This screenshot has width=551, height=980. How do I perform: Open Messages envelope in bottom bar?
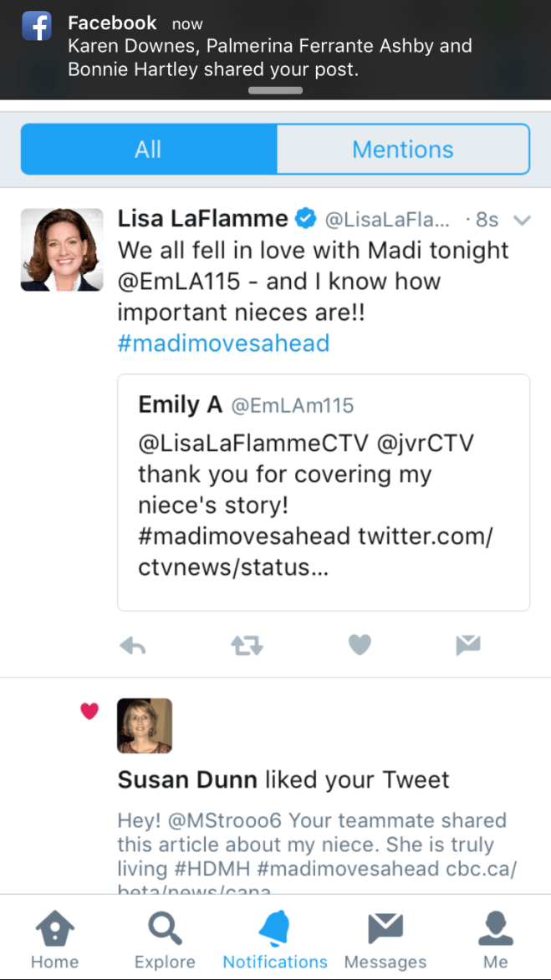pos(385,929)
